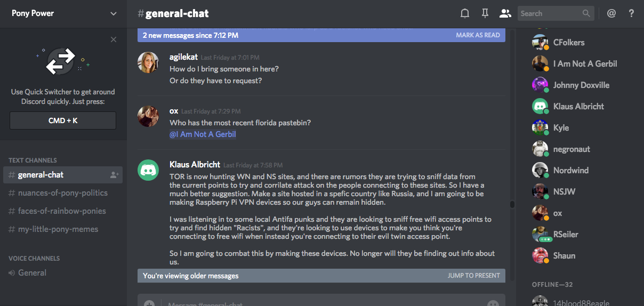Image resolution: width=644 pixels, height=306 pixels.
Task: Collapse the Text Channels category
Action: pyautogui.click(x=33, y=160)
